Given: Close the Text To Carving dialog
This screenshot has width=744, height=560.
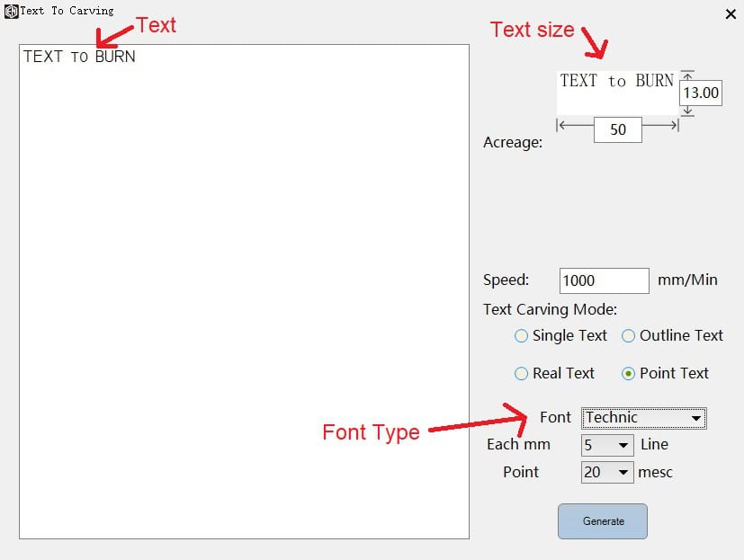Looking at the screenshot, I should pos(731,14).
